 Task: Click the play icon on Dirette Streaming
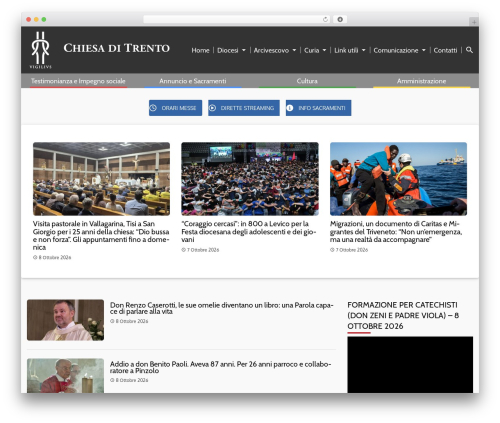[x=212, y=108]
